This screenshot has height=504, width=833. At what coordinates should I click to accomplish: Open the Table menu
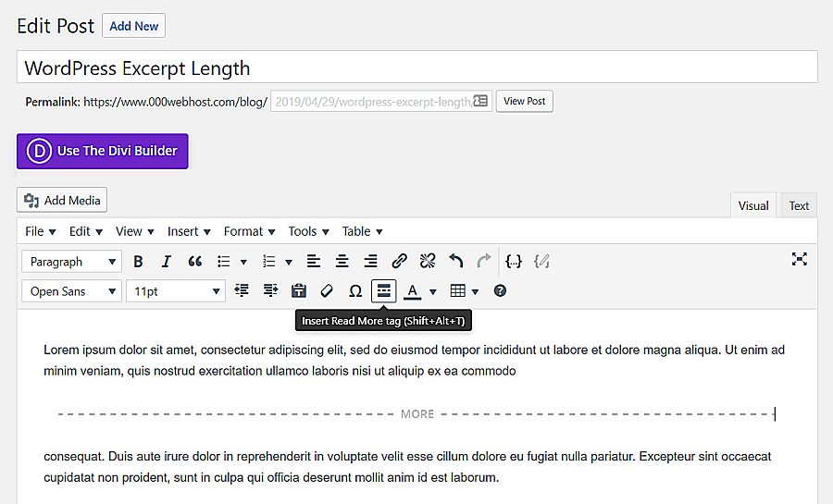(362, 231)
